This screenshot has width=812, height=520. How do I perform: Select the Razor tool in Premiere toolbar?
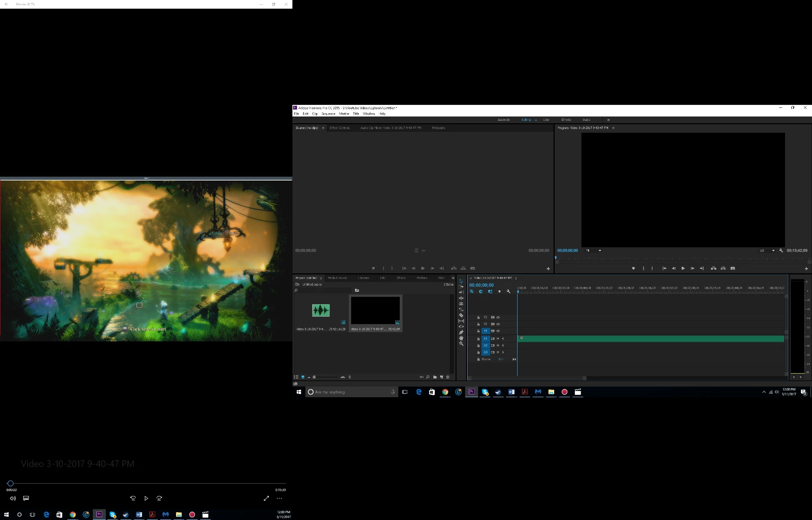point(461,315)
